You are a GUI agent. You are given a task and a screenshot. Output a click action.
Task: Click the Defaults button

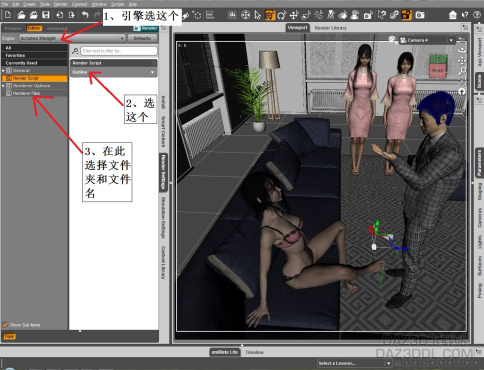coord(142,38)
